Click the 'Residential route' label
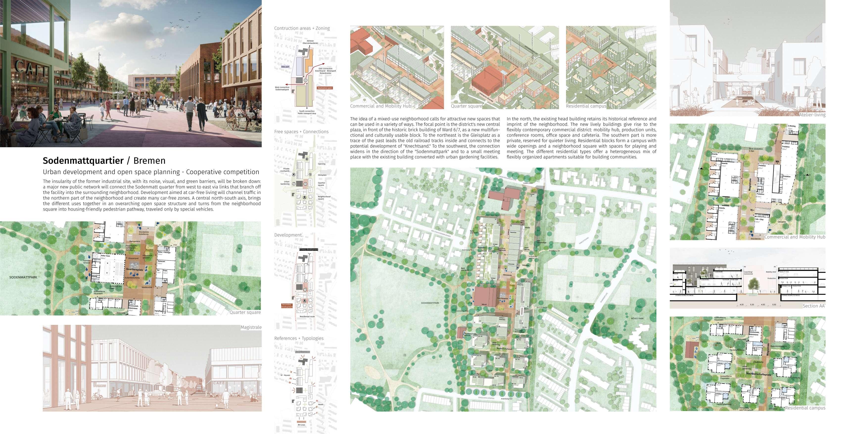The width and height of the screenshot is (868, 434). [x=307, y=317]
